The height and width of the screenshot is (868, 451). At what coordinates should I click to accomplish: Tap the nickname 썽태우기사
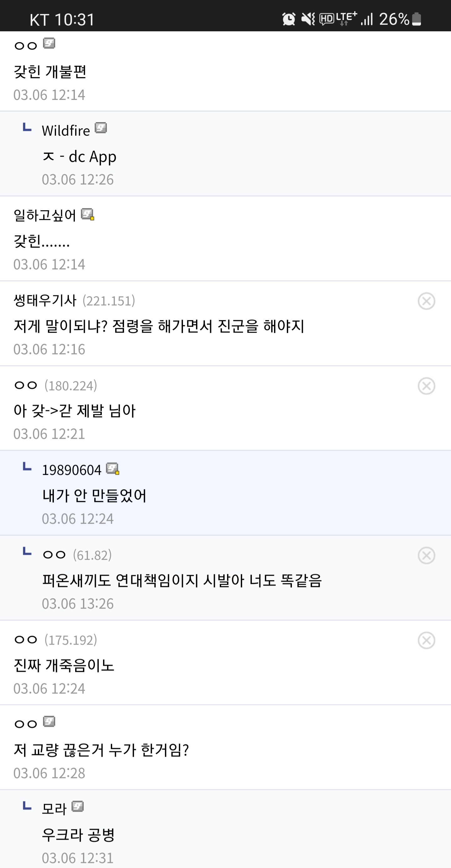pyautogui.click(x=45, y=301)
